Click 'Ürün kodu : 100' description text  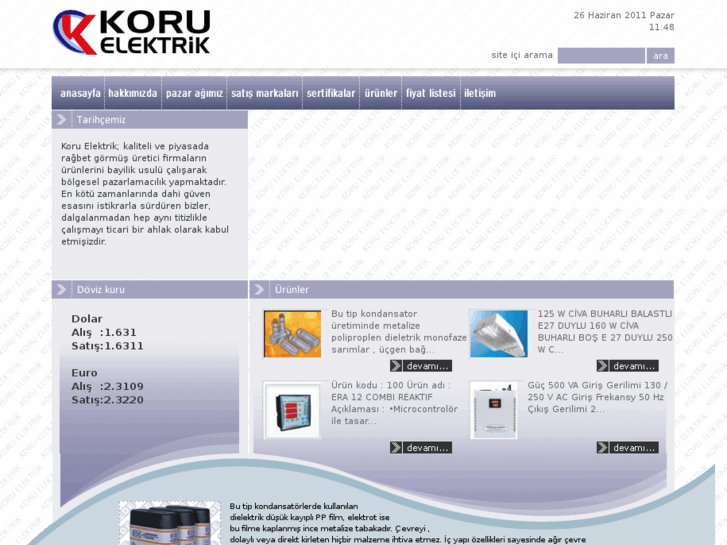pos(394,403)
